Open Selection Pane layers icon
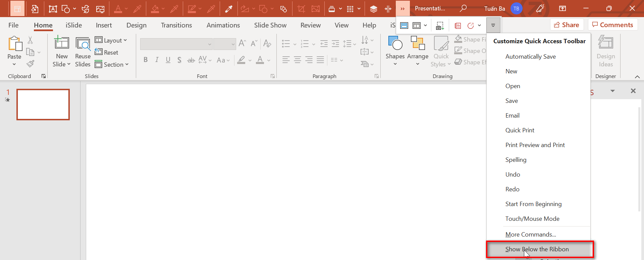 pos(374,9)
